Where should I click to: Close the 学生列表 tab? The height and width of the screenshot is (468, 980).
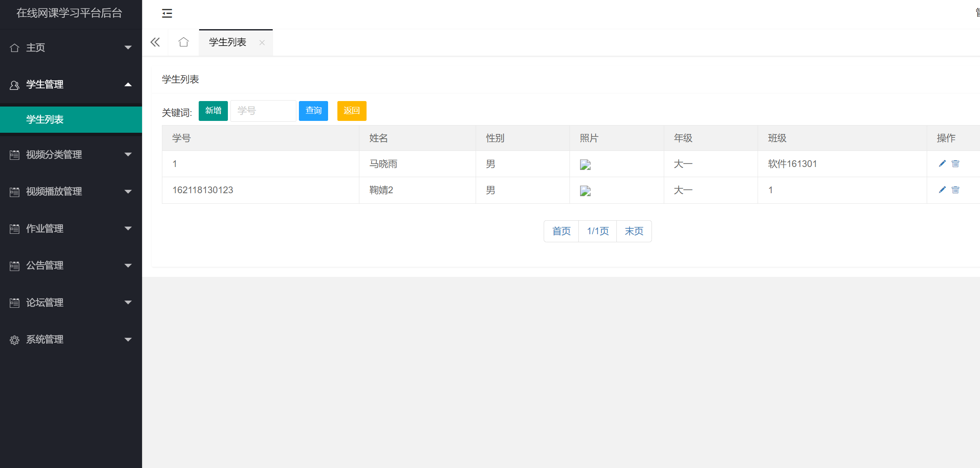coord(262,43)
